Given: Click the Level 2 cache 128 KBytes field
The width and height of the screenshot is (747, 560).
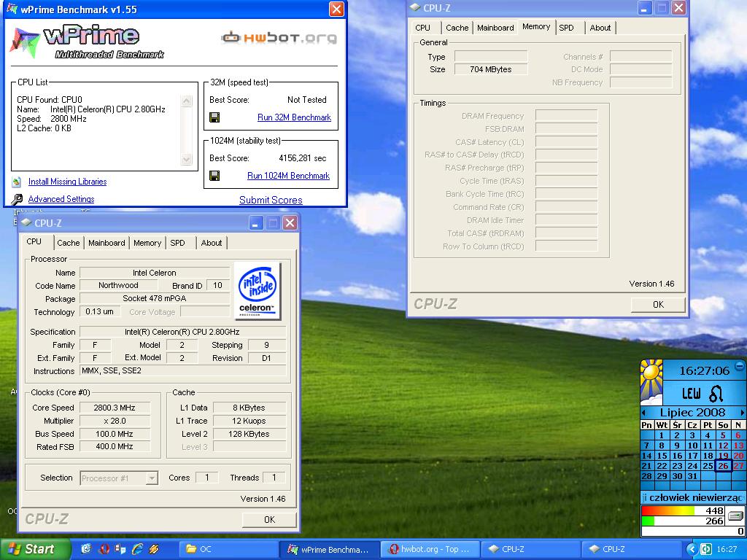Looking at the screenshot, I should click(x=249, y=434).
